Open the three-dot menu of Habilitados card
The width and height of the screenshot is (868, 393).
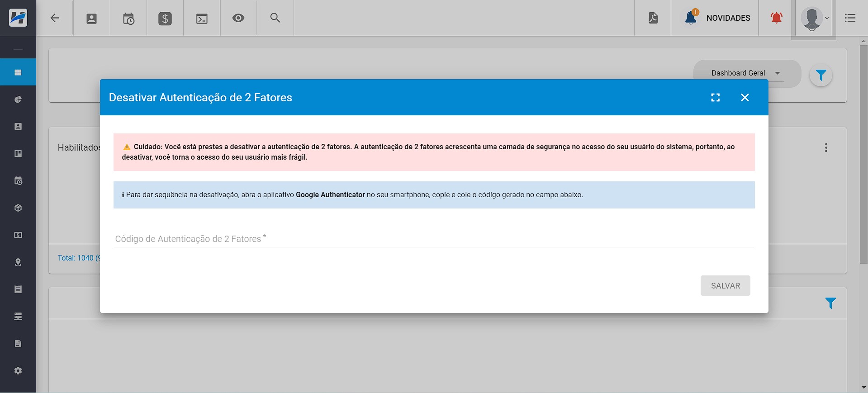coord(826,148)
